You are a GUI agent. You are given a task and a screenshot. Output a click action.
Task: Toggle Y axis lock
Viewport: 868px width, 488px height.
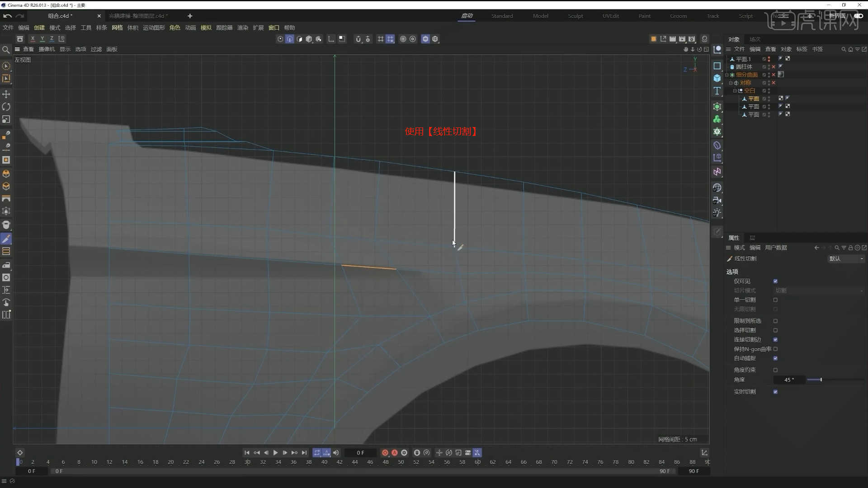click(42, 39)
